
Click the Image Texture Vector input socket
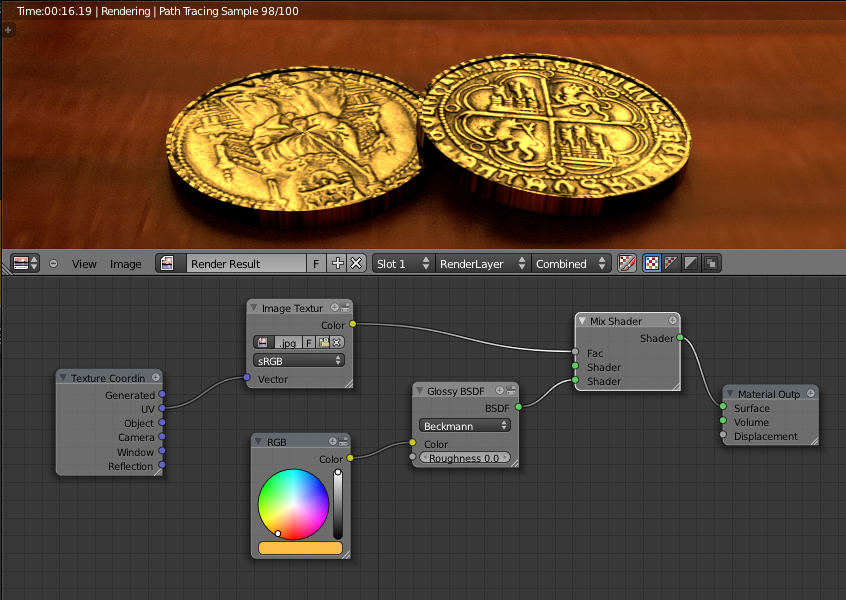[247, 378]
